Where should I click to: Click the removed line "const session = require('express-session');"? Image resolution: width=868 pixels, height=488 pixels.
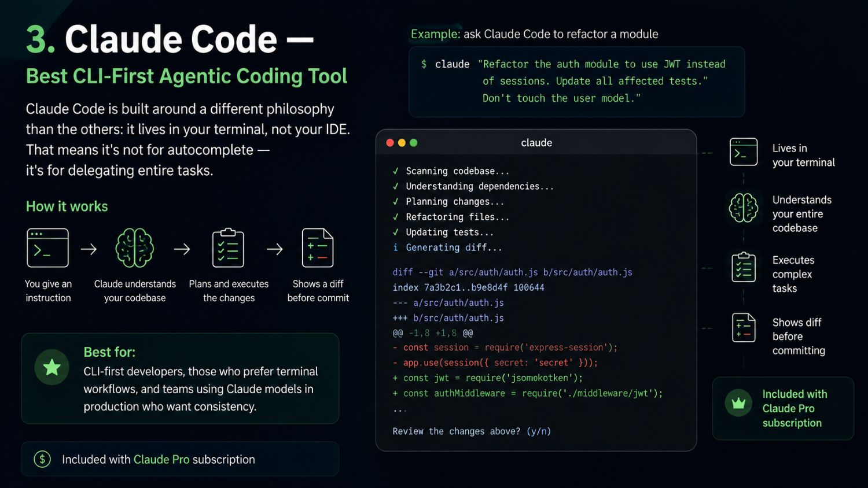click(505, 347)
